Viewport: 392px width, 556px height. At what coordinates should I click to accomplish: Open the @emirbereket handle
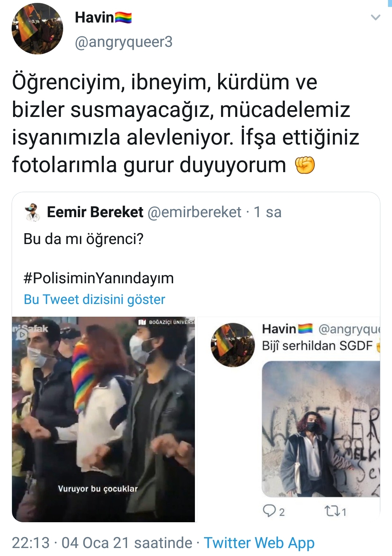194,212
